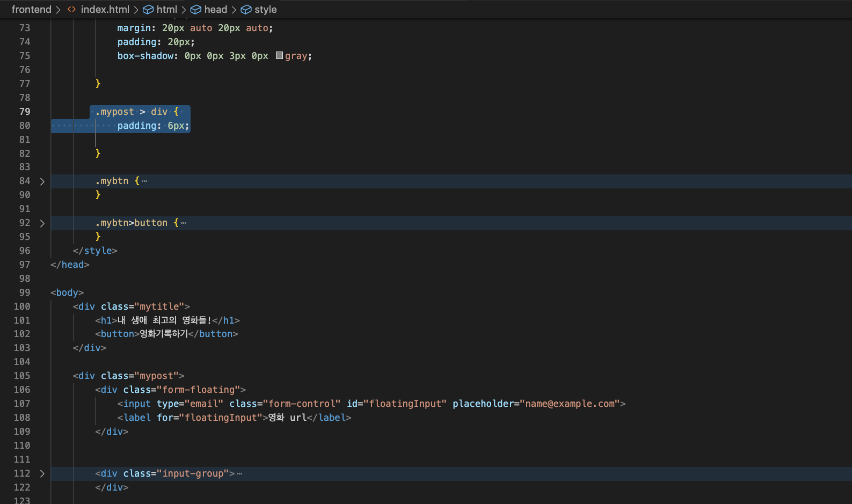852x504 pixels.
Task: Click the class="mytitle" div line
Action: coord(132,306)
